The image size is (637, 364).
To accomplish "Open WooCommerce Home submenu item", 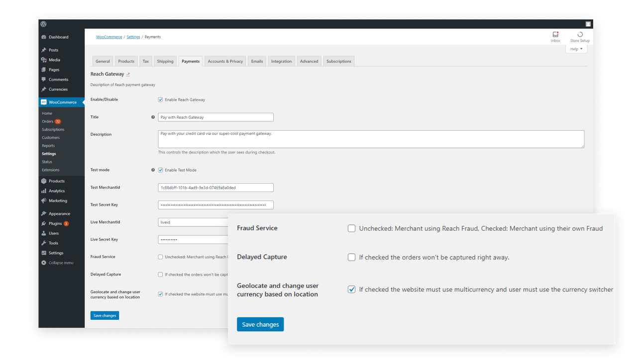I will point(47,113).
